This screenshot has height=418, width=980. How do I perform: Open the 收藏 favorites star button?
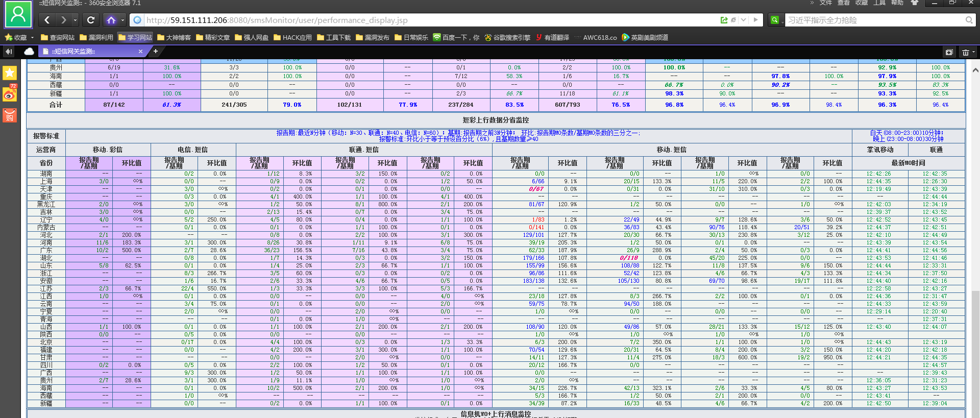click(x=16, y=37)
